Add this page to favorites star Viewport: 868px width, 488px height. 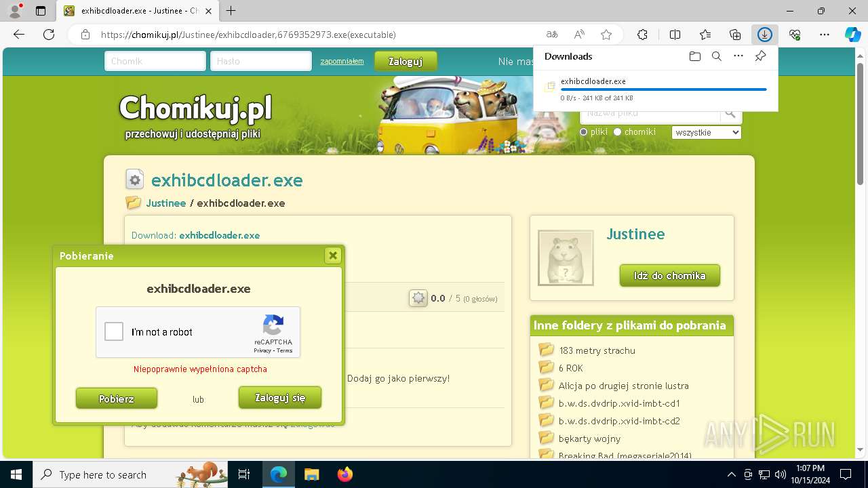[x=606, y=35]
